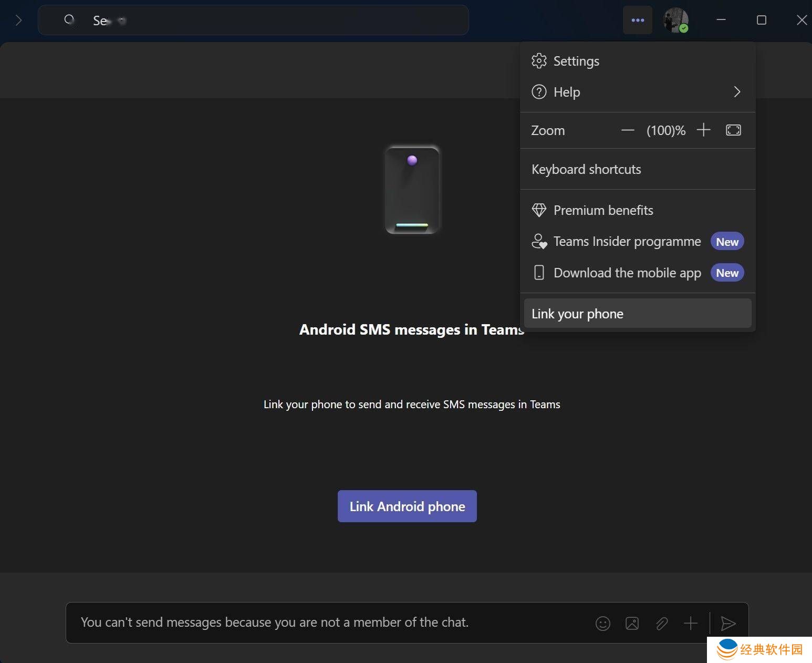Click the settings gear icon
The height and width of the screenshot is (663, 812).
tap(539, 61)
